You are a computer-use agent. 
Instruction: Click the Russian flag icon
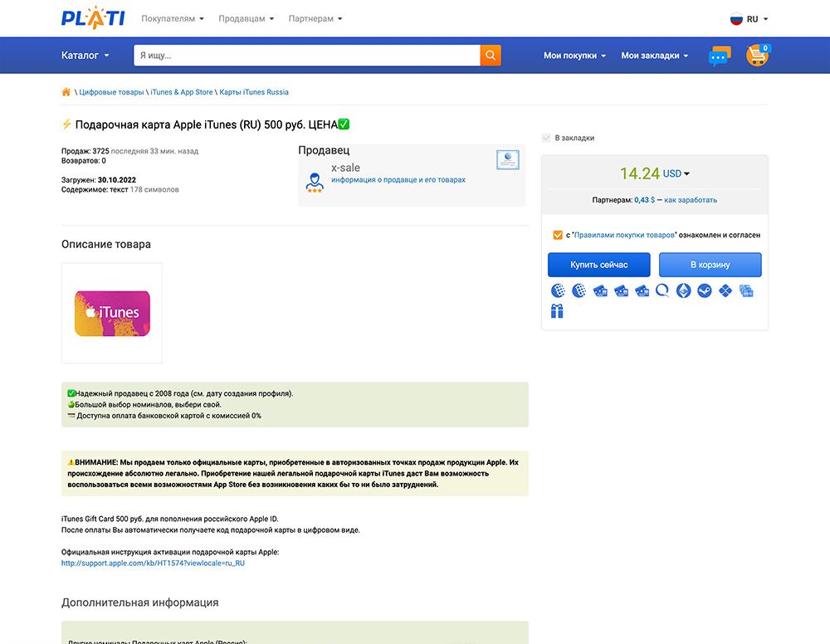(x=736, y=19)
